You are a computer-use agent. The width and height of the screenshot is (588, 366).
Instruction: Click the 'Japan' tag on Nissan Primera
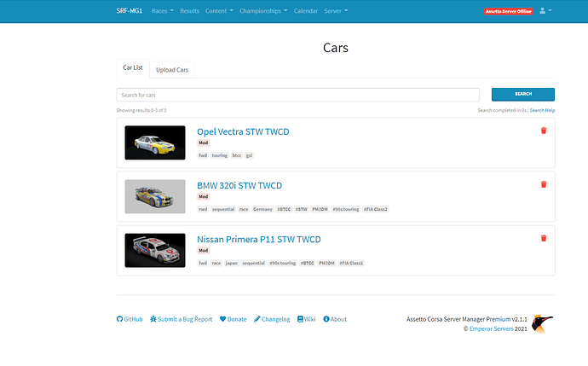point(232,263)
